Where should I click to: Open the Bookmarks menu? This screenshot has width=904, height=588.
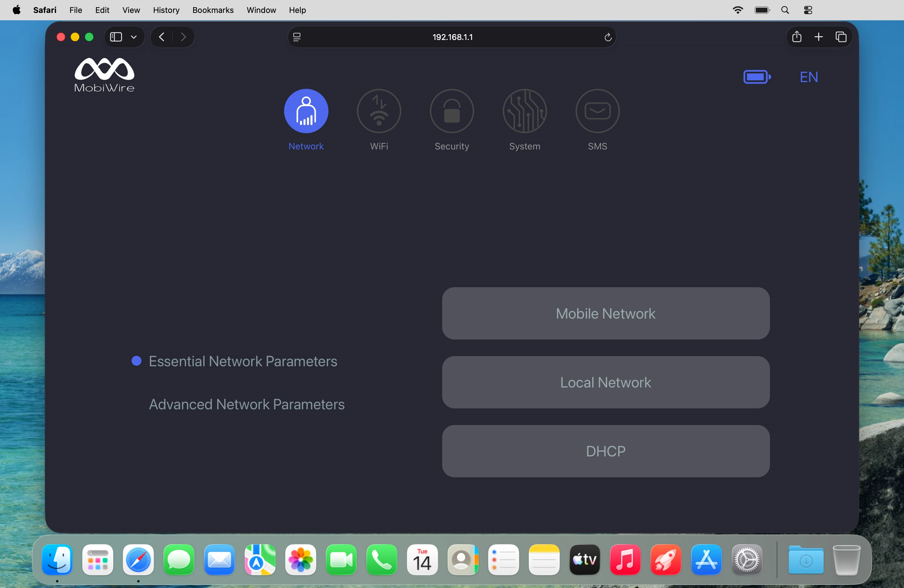[213, 10]
